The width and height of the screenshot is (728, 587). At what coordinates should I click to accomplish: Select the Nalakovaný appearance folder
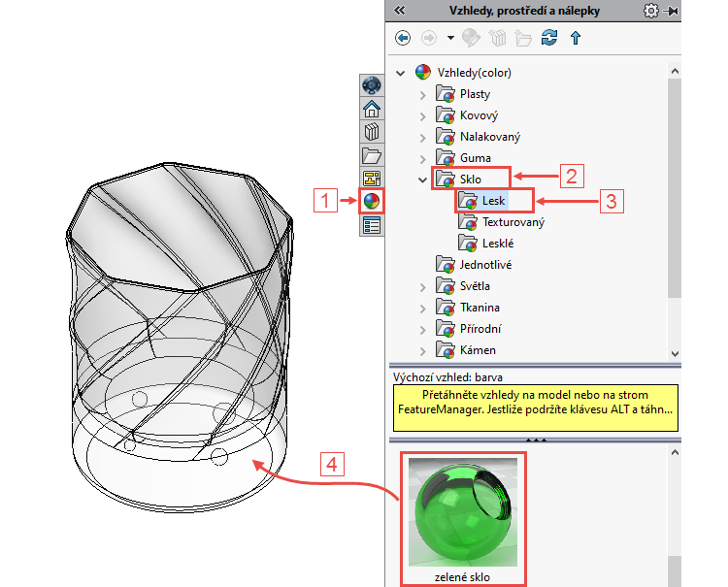pos(490,137)
